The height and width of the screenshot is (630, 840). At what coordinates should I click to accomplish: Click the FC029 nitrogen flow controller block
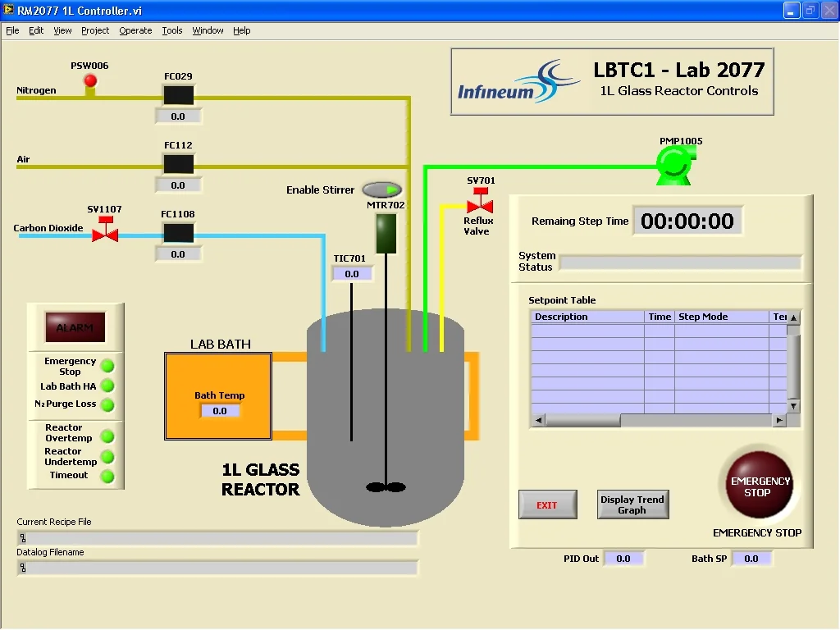pos(178,95)
